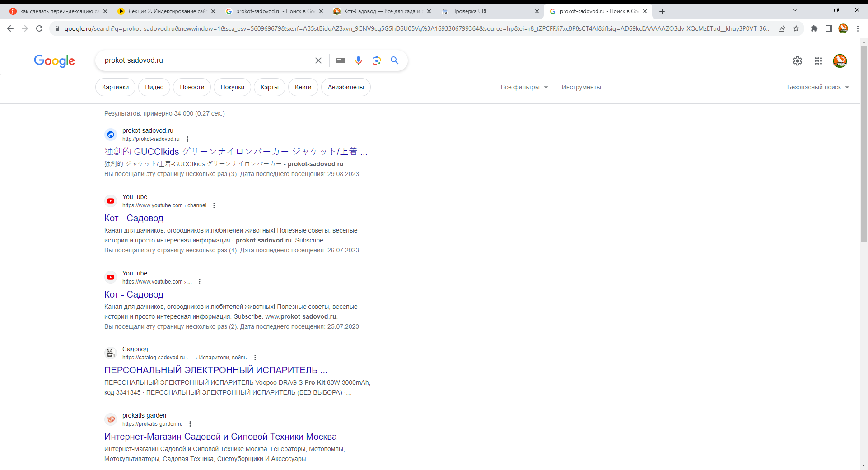Clear the Google search query
The image size is (868, 470).
pyautogui.click(x=318, y=60)
